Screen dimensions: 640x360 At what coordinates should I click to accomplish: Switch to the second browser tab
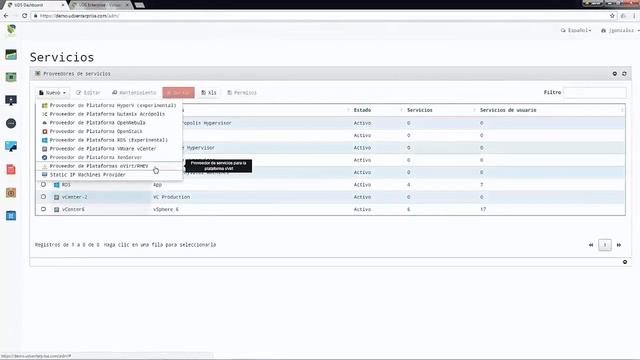[100, 5]
